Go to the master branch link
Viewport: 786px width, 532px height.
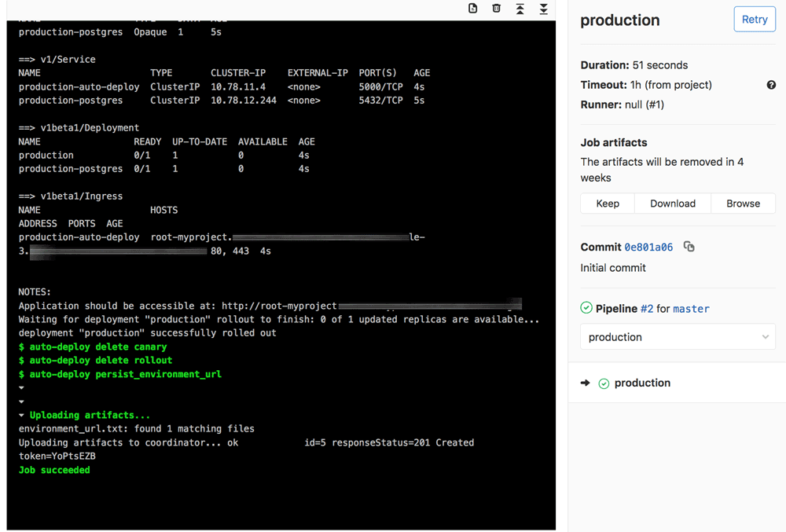[x=691, y=309]
